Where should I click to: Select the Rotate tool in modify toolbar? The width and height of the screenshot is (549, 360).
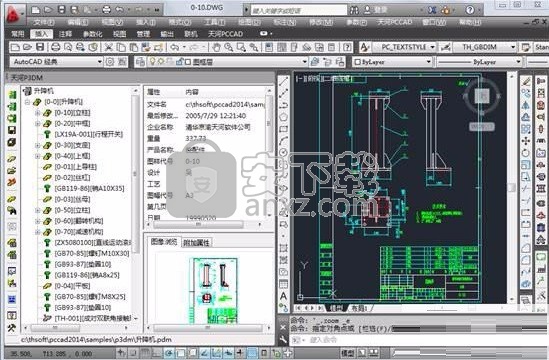click(x=526, y=153)
